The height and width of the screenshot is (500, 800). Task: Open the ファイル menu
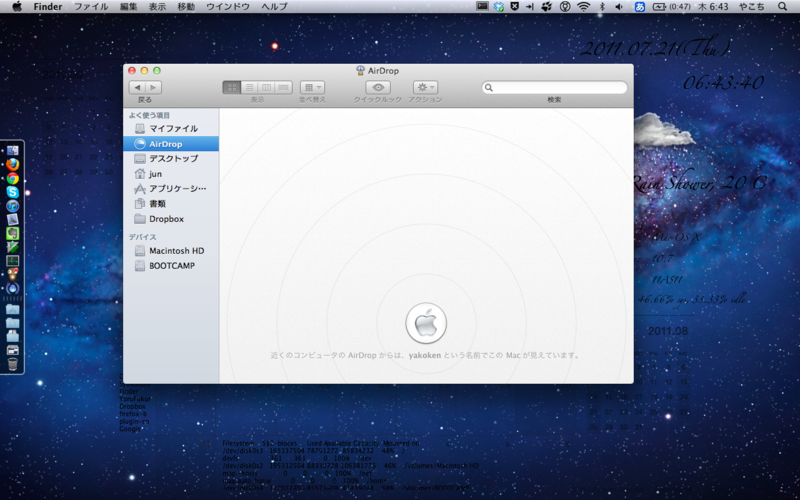(91, 7)
